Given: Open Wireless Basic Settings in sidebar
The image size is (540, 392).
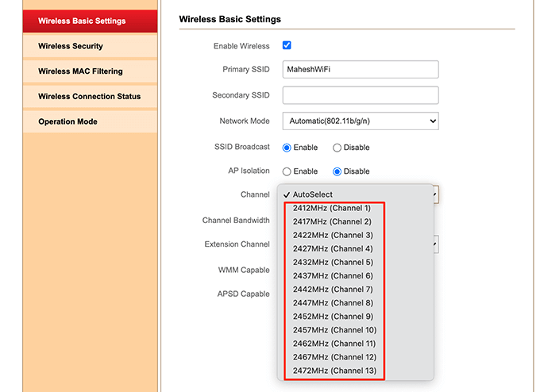Looking at the screenshot, I should pyautogui.click(x=82, y=21).
